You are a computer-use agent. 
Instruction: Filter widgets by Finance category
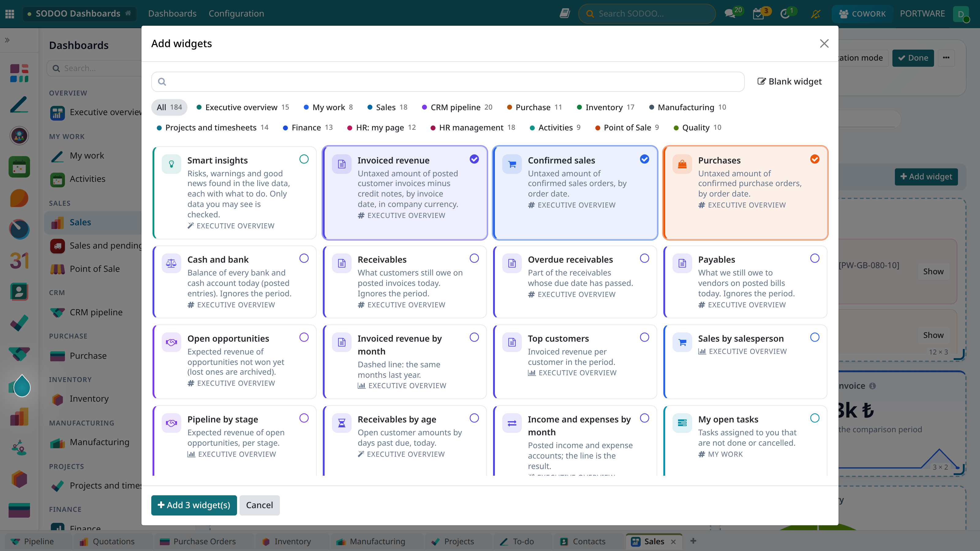tap(308, 127)
